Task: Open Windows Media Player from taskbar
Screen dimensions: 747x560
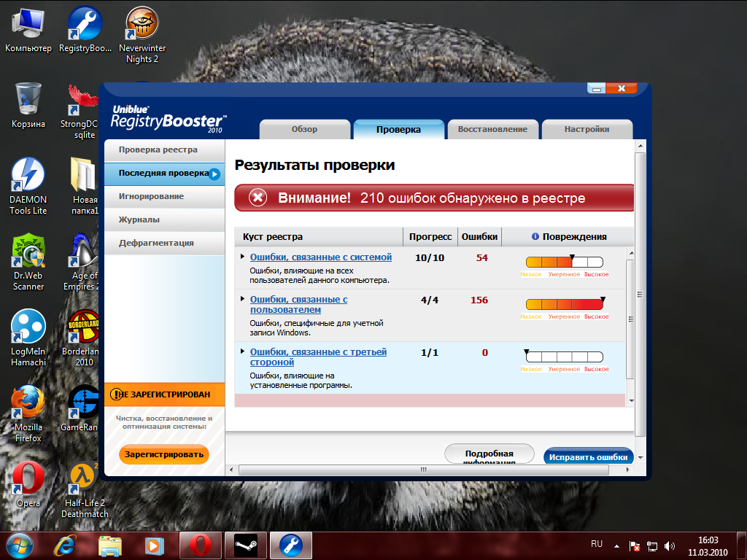Action: coord(154,545)
